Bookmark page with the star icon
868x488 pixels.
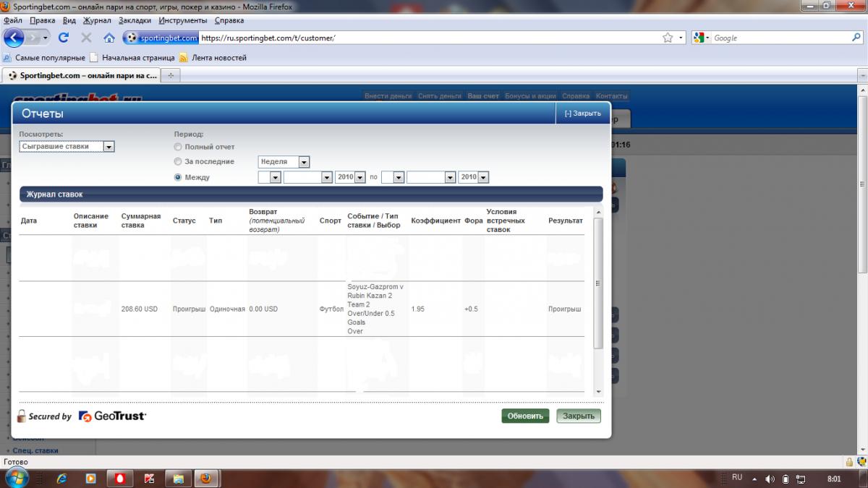coord(668,38)
